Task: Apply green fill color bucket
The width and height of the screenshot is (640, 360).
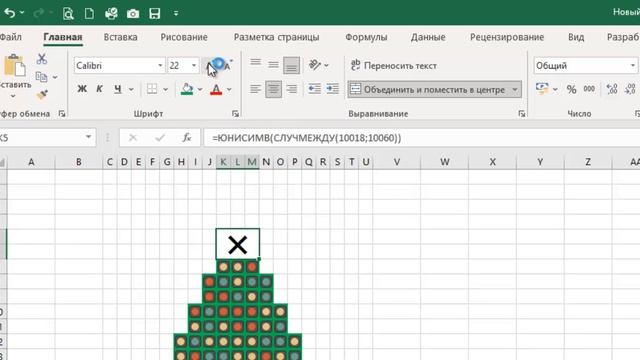Action: pyautogui.click(x=187, y=89)
